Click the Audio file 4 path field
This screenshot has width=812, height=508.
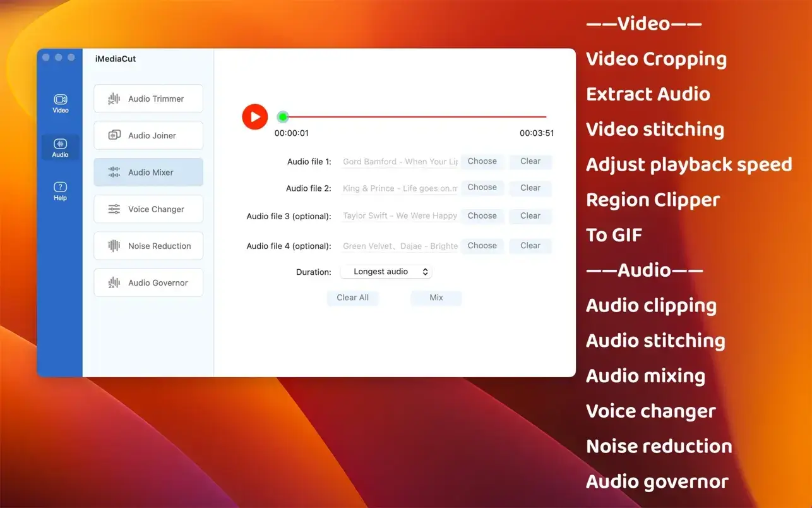click(400, 246)
